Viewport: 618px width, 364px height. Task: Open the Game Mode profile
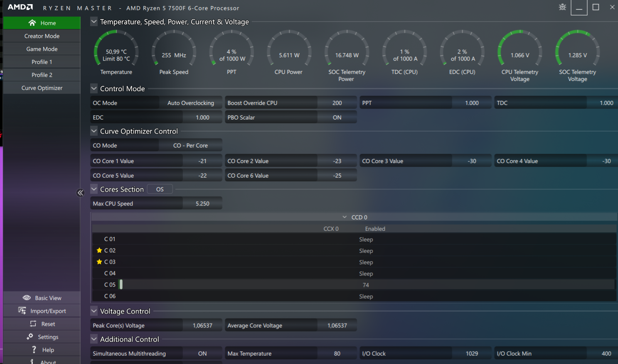tap(42, 49)
